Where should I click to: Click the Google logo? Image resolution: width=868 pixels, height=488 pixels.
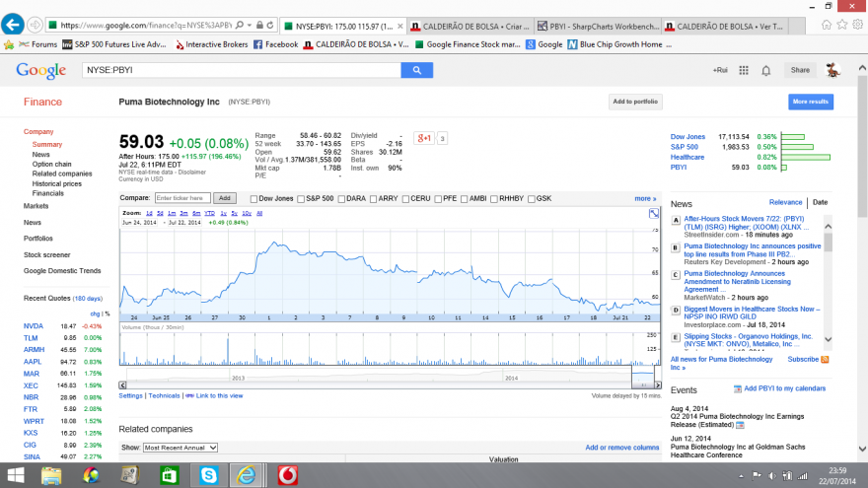coord(41,70)
